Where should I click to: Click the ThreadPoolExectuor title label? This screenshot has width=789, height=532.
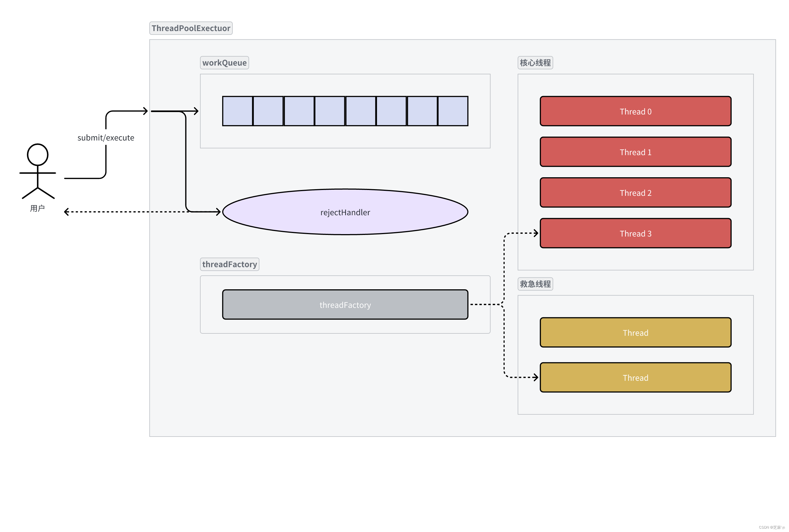click(x=191, y=28)
